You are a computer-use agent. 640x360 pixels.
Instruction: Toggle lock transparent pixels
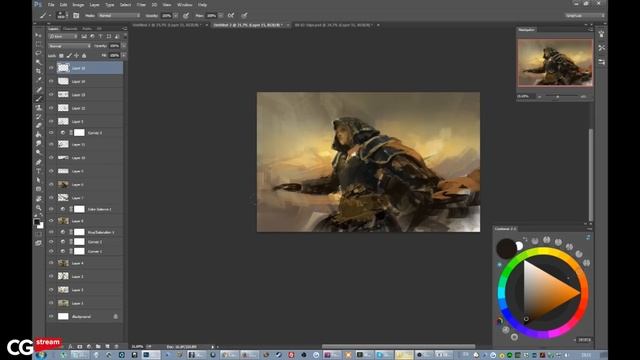(x=61, y=56)
